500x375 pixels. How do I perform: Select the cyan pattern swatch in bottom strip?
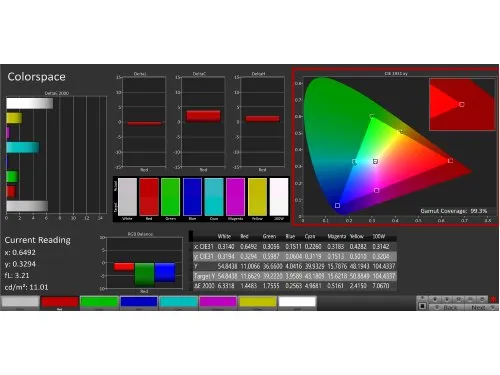(178, 302)
